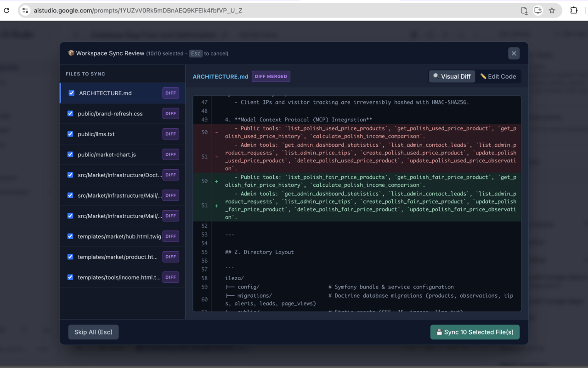Click the DIFF MERGED badge

(271, 76)
